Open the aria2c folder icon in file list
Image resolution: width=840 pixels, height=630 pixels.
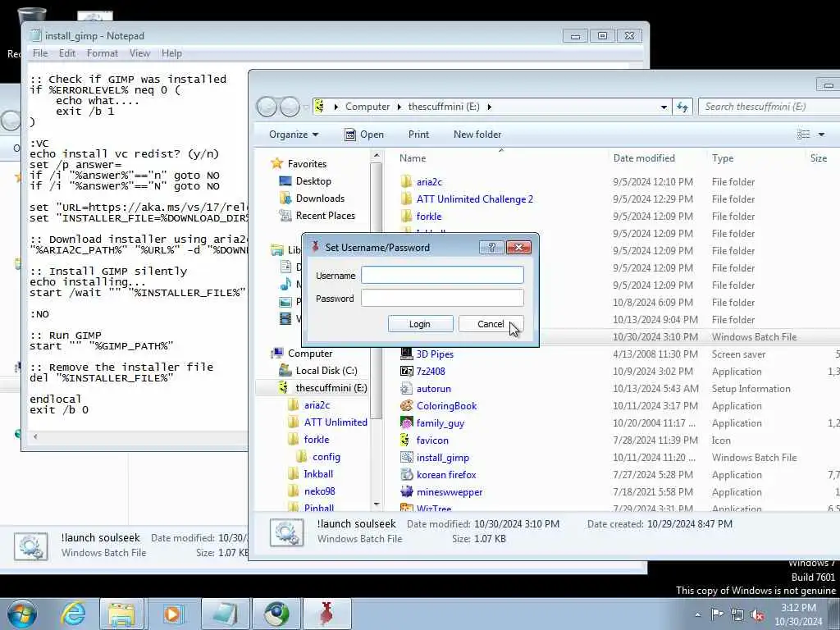point(406,181)
